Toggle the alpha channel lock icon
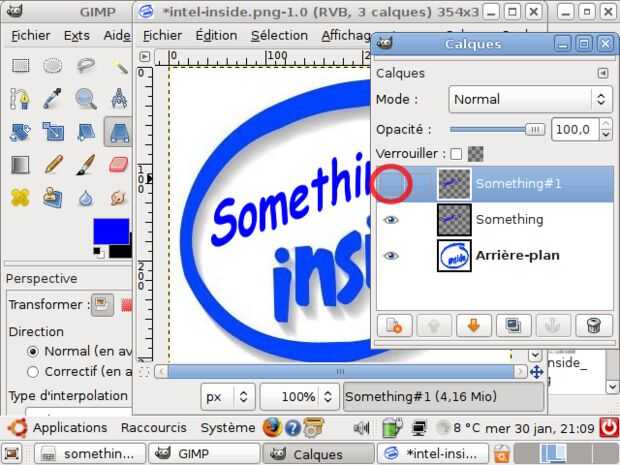This screenshot has width=620, height=465. click(476, 154)
